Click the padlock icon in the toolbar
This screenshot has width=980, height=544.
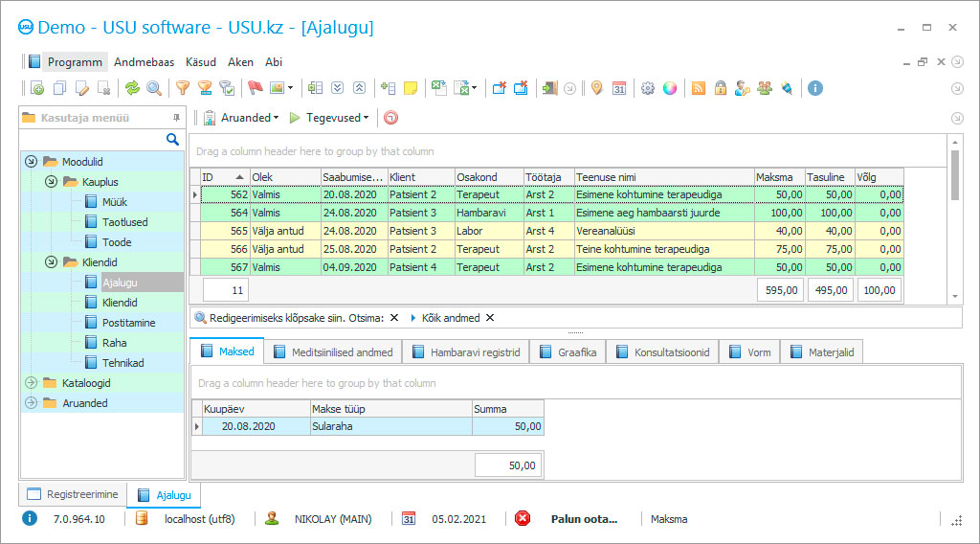pos(720,88)
